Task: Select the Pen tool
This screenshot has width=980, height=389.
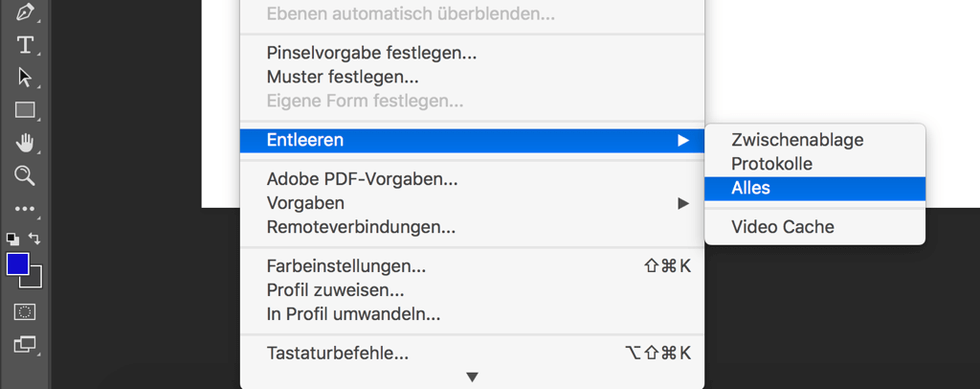Action: 25,11
